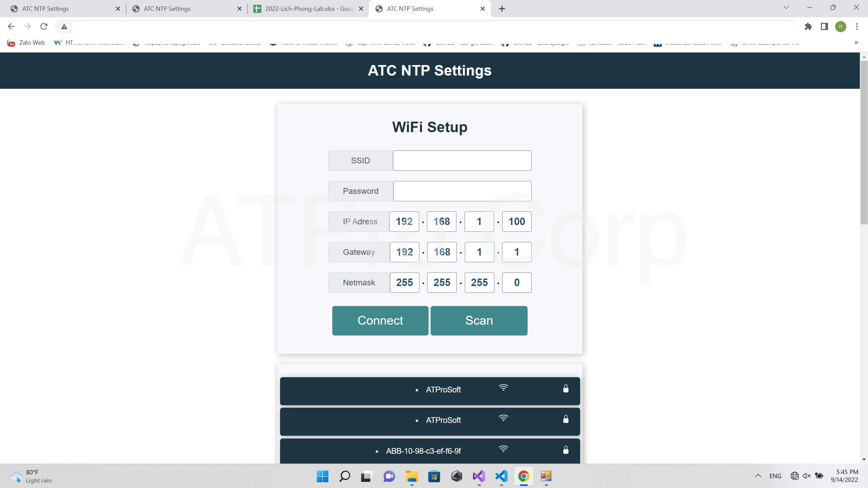Open Visual Studio Code from taskbar
This screenshot has width=868, height=488.
(x=501, y=476)
